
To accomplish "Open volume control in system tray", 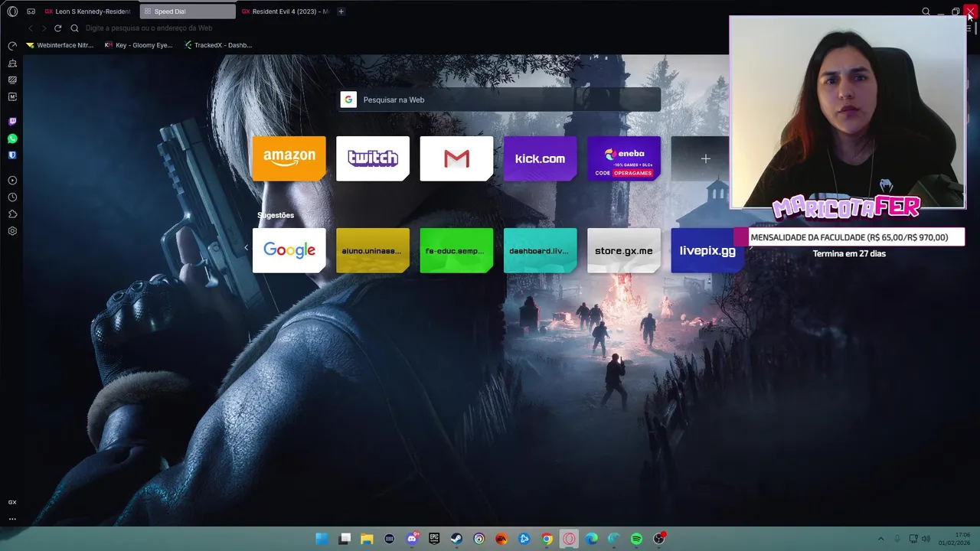I will pos(926,539).
